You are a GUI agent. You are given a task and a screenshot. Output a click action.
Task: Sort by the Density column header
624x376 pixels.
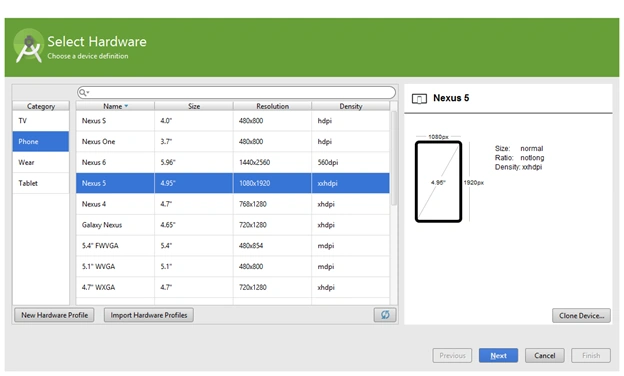351,106
